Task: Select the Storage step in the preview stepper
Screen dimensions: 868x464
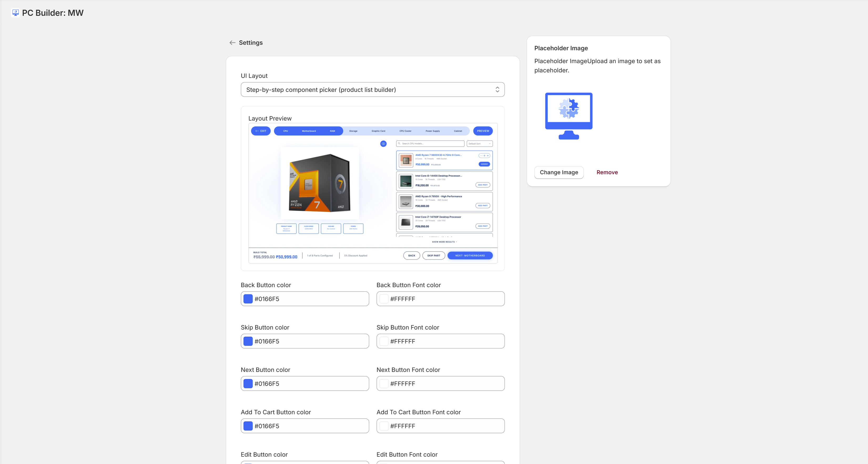Action: (x=353, y=131)
